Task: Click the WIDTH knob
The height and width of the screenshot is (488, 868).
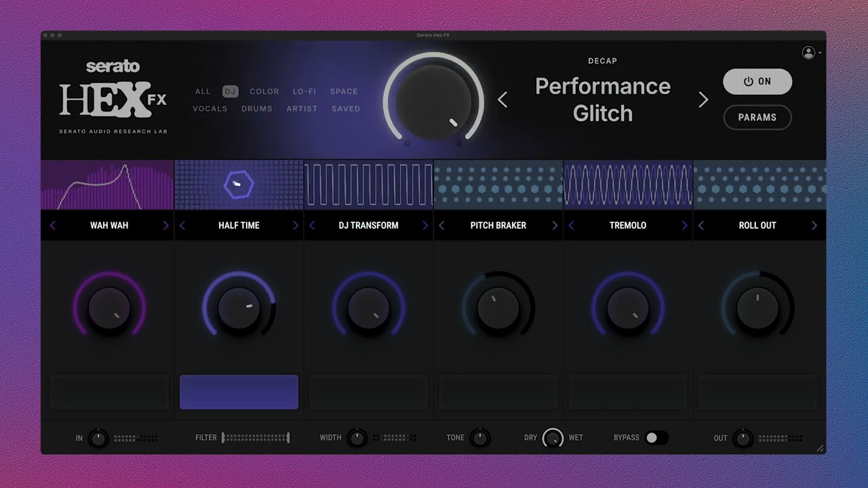Action: click(357, 438)
